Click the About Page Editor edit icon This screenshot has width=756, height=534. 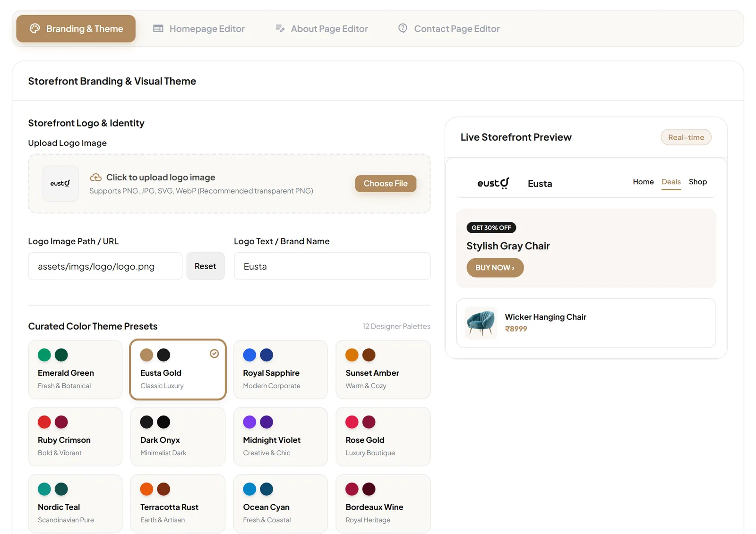[x=280, y=28]
